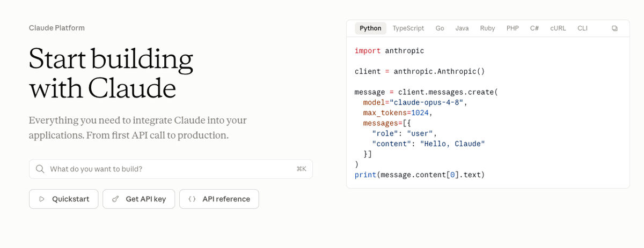The width and height of the screenshot is (644, 248).
Task: View the Ruby code sample
Action: click(x=487, y=28)
